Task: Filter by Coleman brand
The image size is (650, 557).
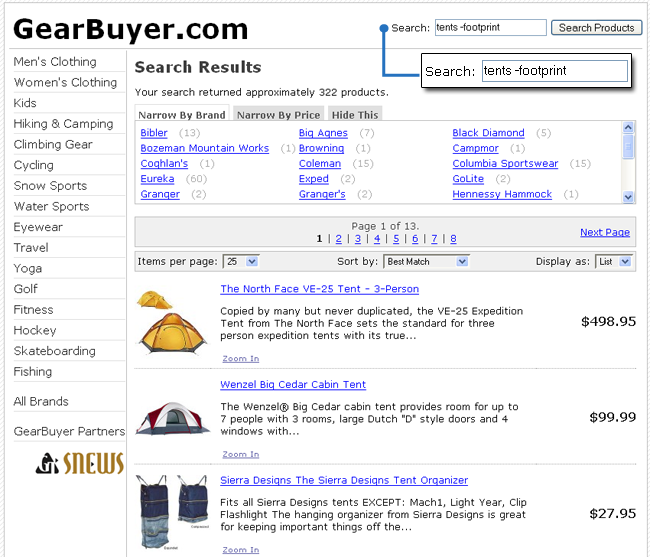Action: [320, 163]
